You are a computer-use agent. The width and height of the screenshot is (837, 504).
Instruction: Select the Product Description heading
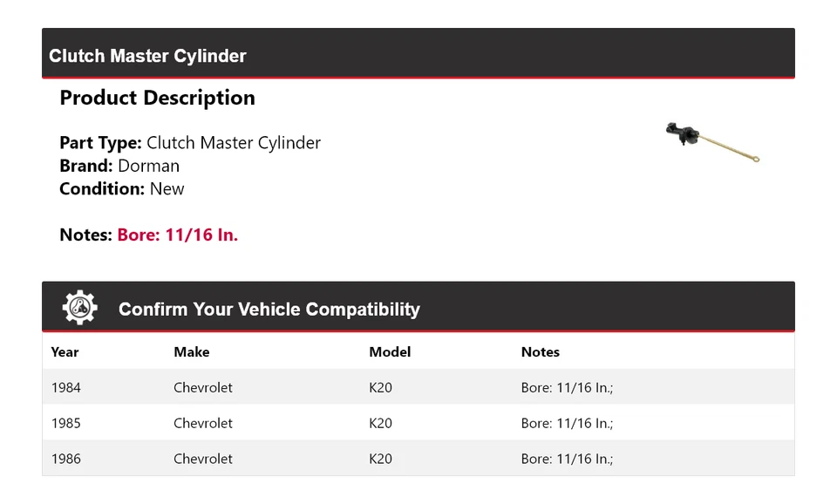pyautogui.click(x=157, y=98)
